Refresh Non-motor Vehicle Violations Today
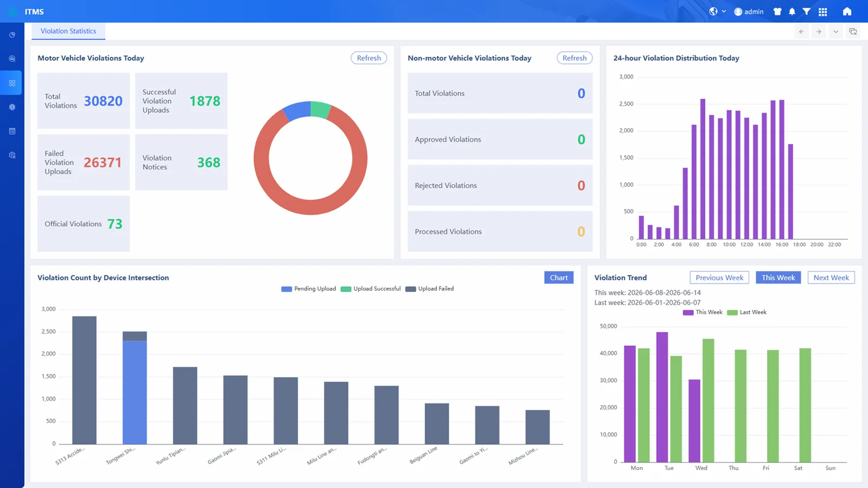 (575, 58)
